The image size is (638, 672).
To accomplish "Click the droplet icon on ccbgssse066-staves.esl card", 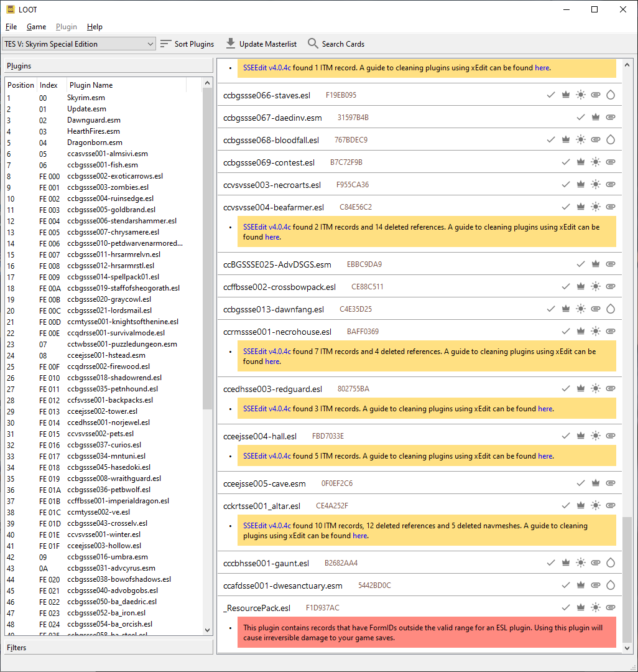I will pos(610,95).
